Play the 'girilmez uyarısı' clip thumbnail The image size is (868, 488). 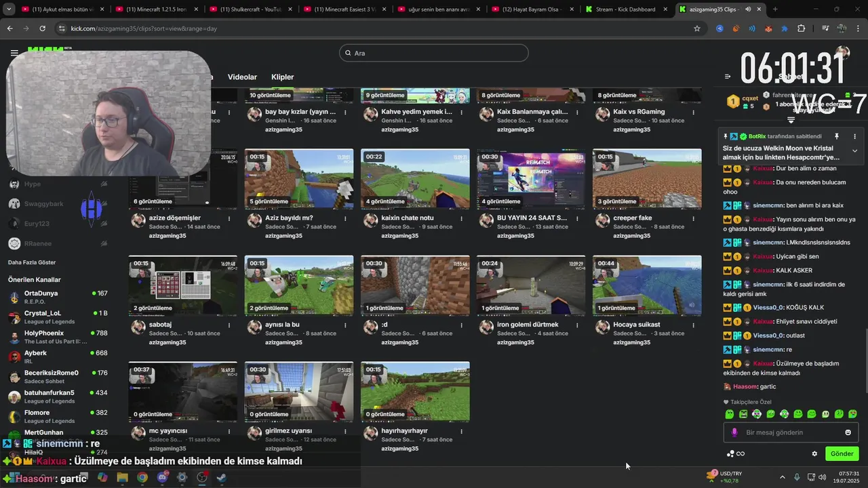[299, 392]
